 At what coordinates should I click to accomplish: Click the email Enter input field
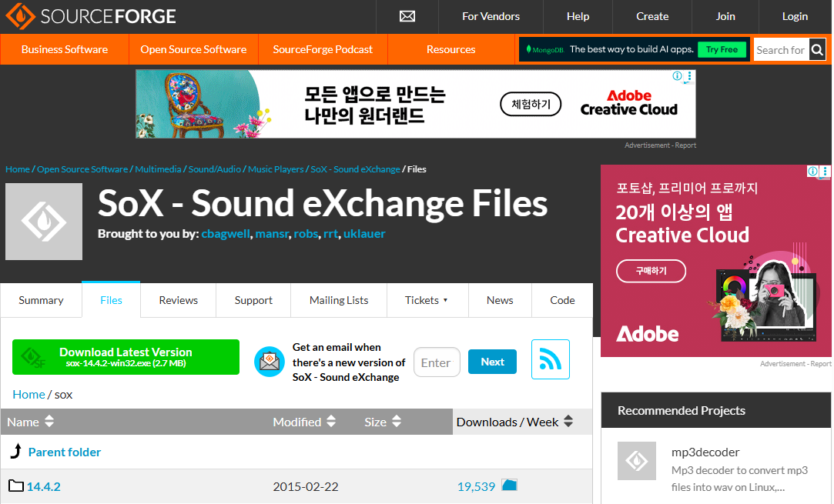(x=437, y=362)
